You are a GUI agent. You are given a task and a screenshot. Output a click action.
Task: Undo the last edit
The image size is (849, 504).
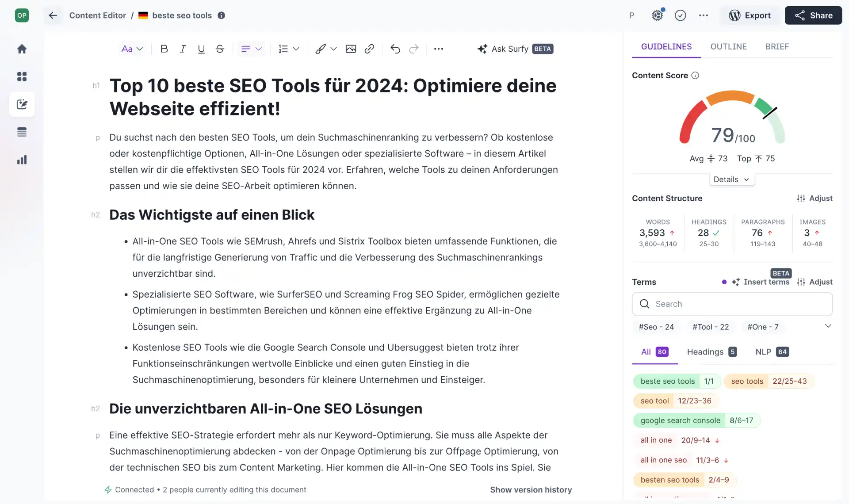[x=395, y=49]
